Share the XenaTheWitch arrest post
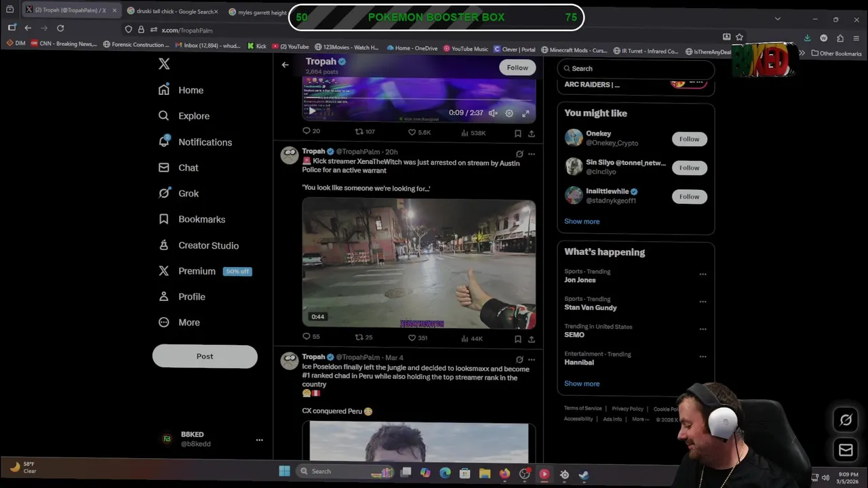 531,338
